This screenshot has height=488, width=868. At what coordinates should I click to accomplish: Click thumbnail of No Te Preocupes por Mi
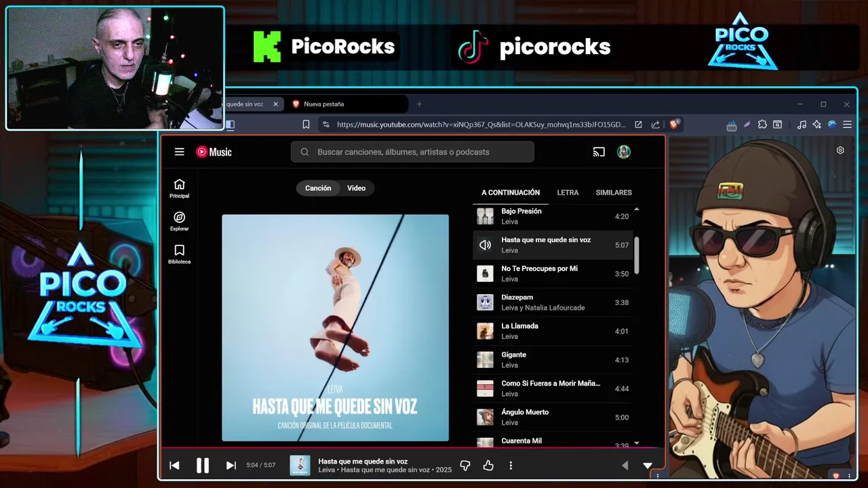coord(485,274)
